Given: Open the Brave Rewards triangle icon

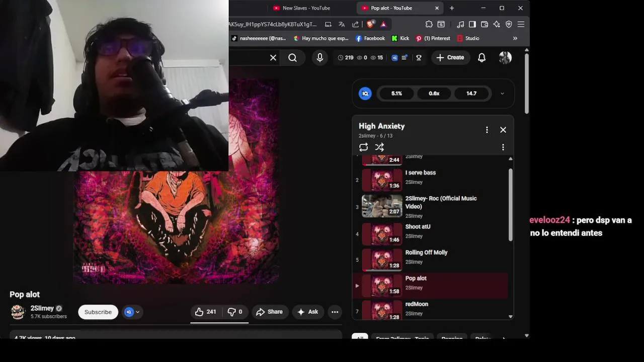Looking at the screenshot, I should click(383, 24).
